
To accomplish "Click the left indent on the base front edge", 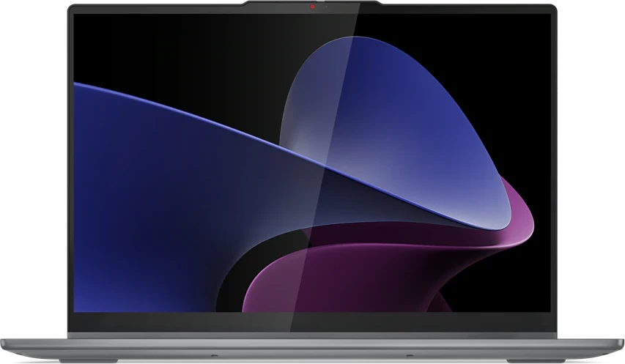I will coord(215,354).
